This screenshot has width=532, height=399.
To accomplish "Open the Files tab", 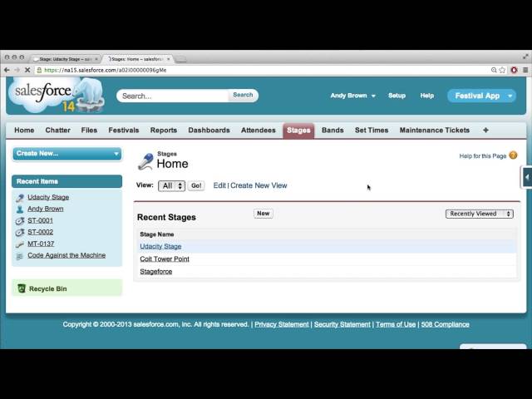I will 89,131.
